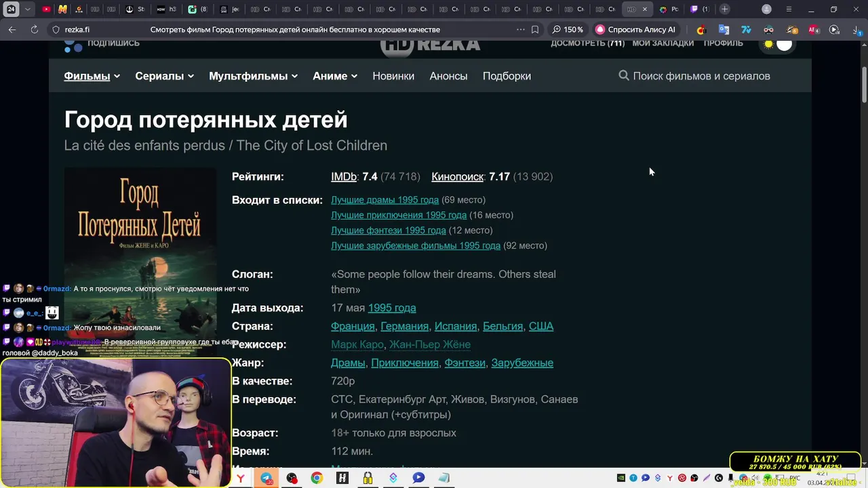Expand the Мультфильмы menu
This screenshot has height=488, width=868.
(x=253, y=76)
